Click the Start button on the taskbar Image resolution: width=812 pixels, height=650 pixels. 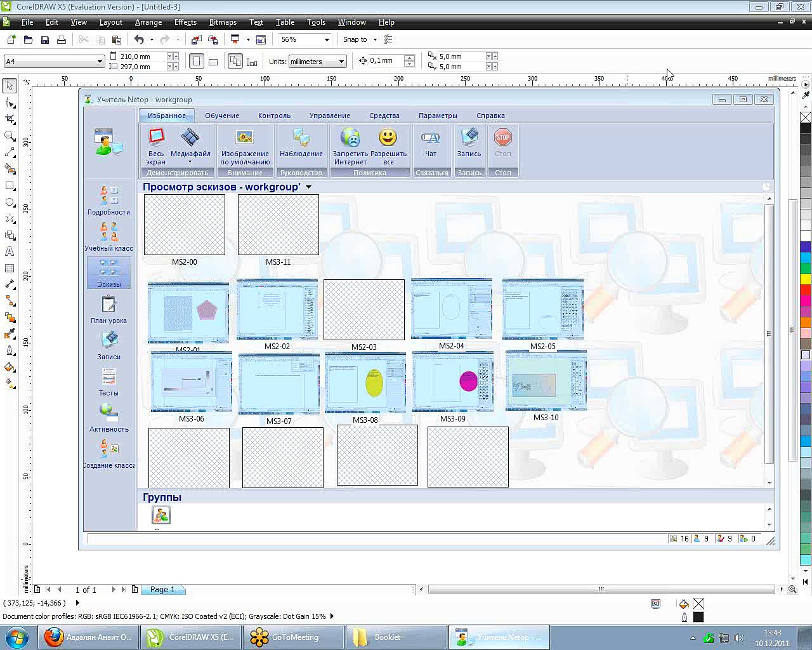(16, 637)
